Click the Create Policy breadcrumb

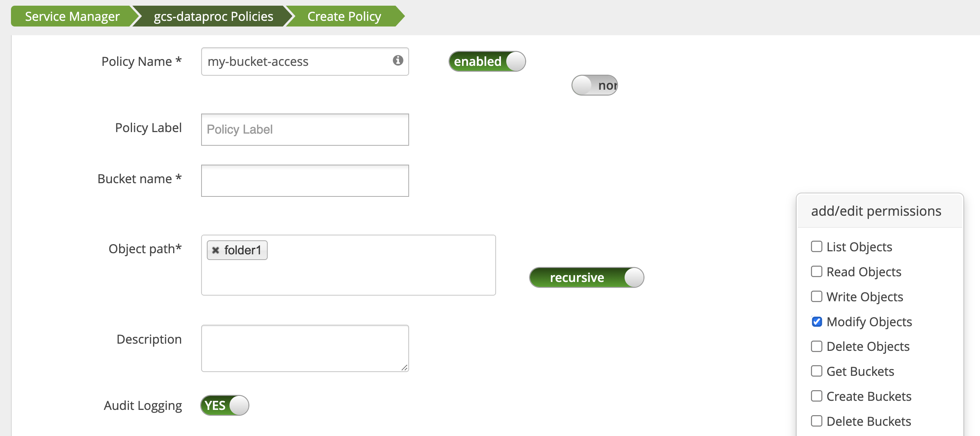(x=344, y=16)
